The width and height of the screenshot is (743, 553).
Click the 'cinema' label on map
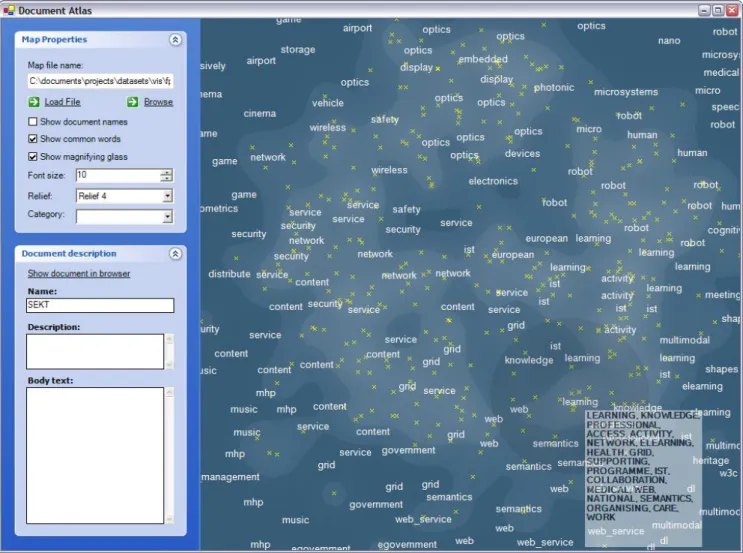point(260,113)
